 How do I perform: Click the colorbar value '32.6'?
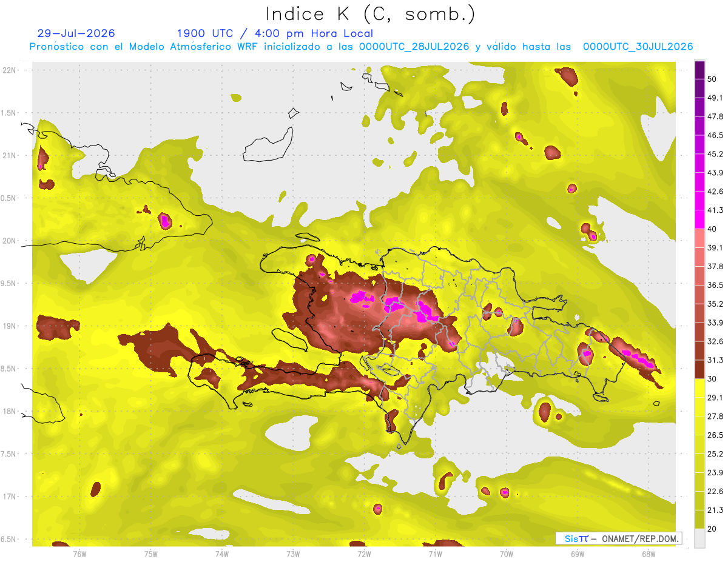[x=715, y=341]
